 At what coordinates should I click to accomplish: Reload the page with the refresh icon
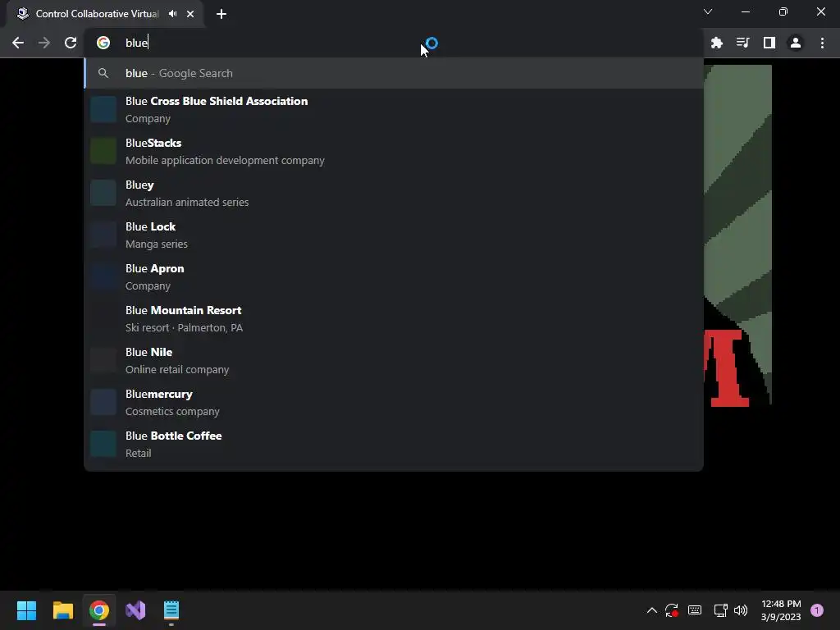coord(71,43)
